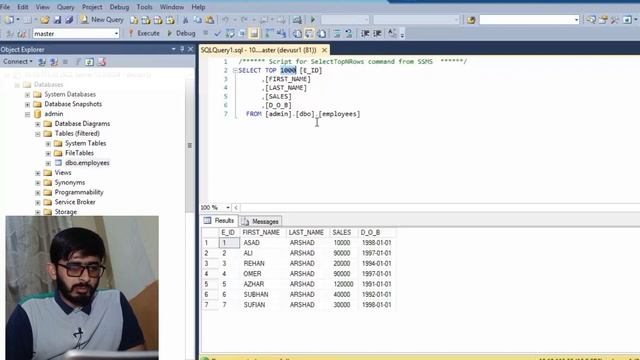Collapse the admin database node

(27, 114)
